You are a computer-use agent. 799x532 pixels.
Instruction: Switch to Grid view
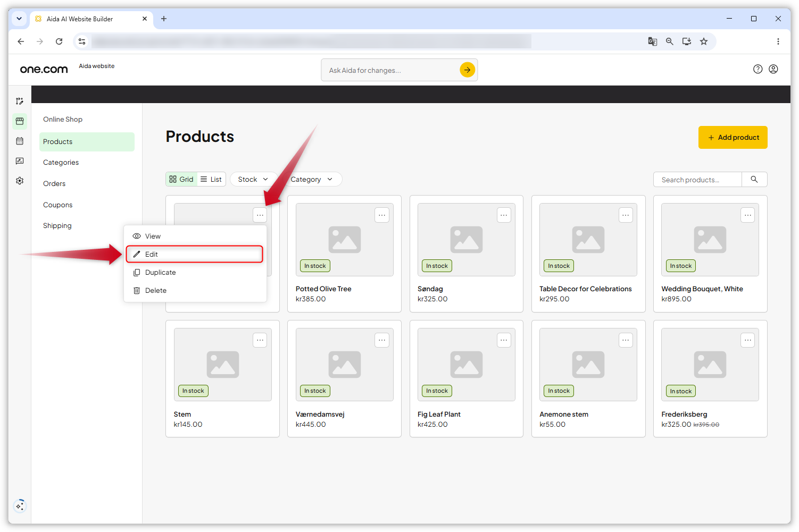181,179
